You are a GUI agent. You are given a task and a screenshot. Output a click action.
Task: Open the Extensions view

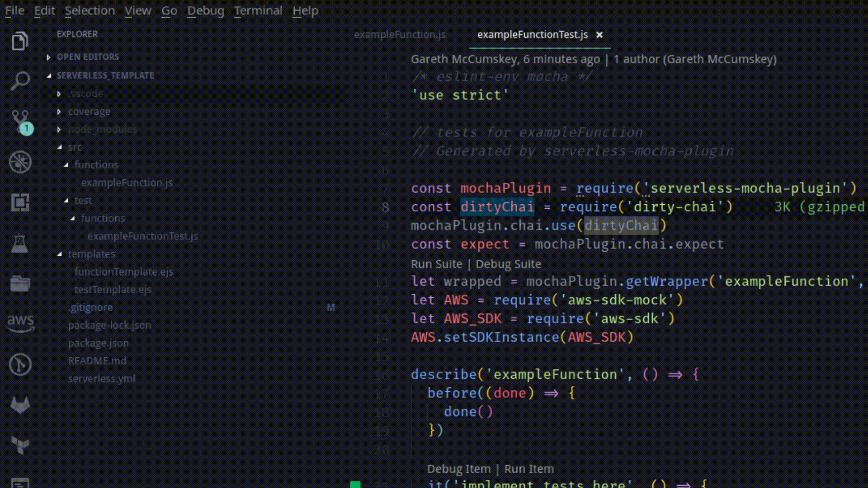[x=20, y=203]
